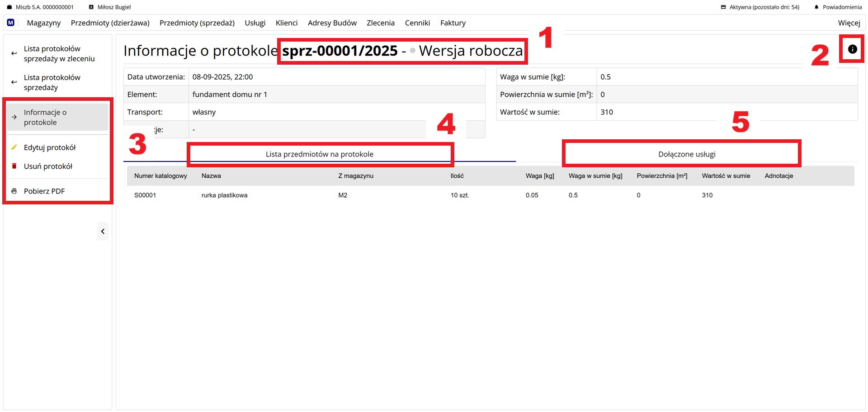Open Lista protokołów sprzedaży link
The height and width of the screenshot is (412, 868).
(52, 82)
